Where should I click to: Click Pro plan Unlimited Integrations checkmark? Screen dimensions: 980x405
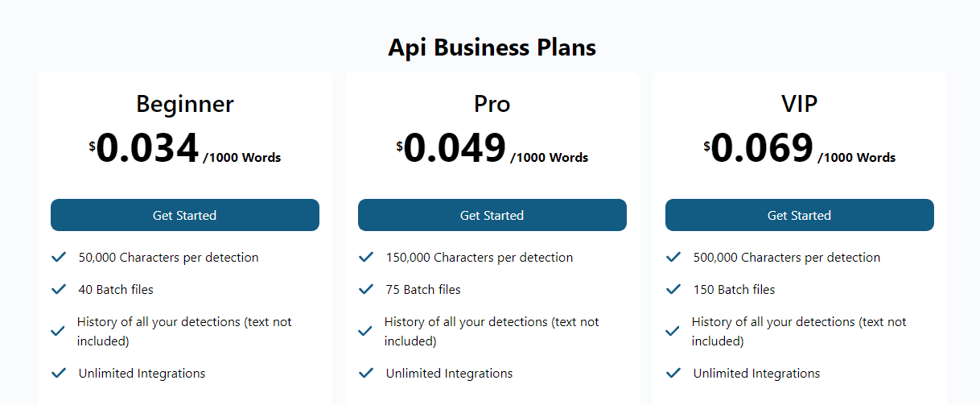(x=366, y=373)
